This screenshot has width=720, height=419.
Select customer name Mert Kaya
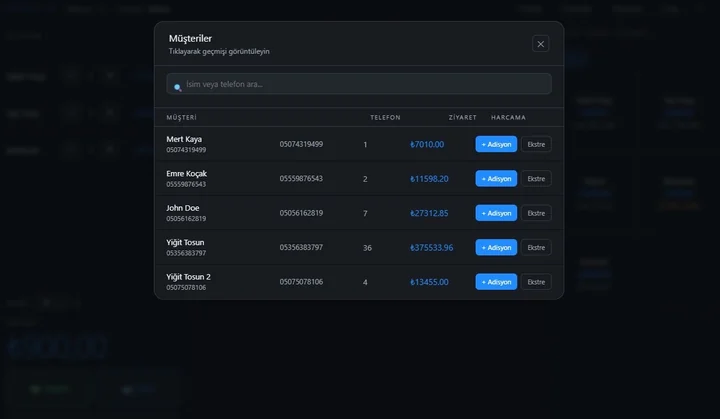click(x=184, y=139)
